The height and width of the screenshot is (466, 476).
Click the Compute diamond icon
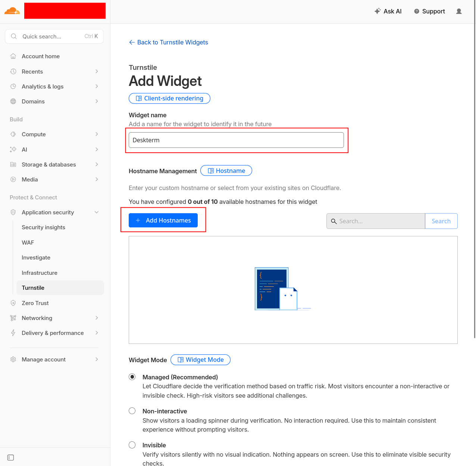(13, 134)
